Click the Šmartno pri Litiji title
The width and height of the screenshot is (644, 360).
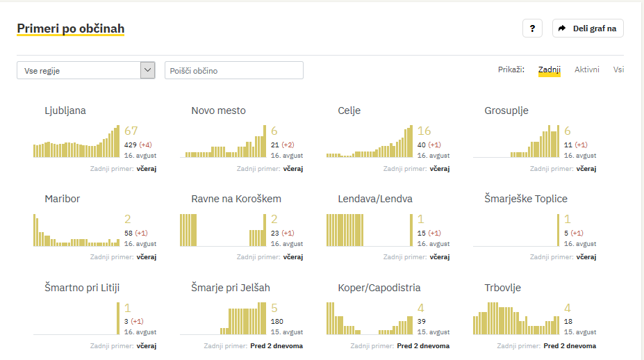coord(82,288)
